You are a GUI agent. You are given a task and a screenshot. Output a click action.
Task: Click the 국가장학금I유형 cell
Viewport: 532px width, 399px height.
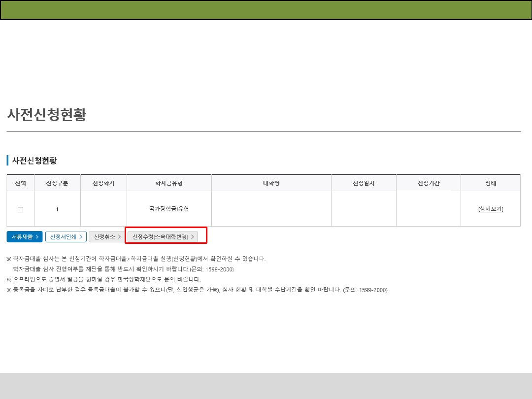[x=169, y=209]
